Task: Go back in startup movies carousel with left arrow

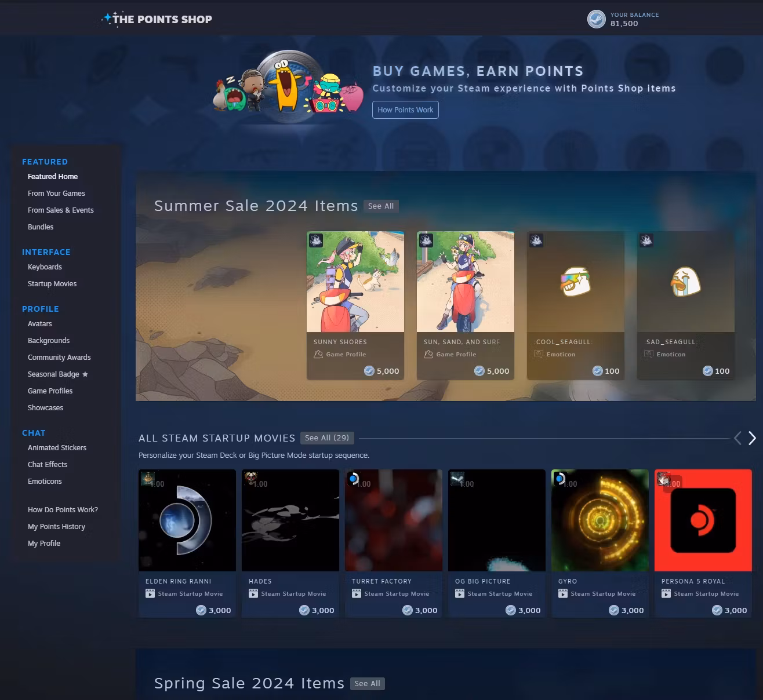Action: tap(737, 438)
